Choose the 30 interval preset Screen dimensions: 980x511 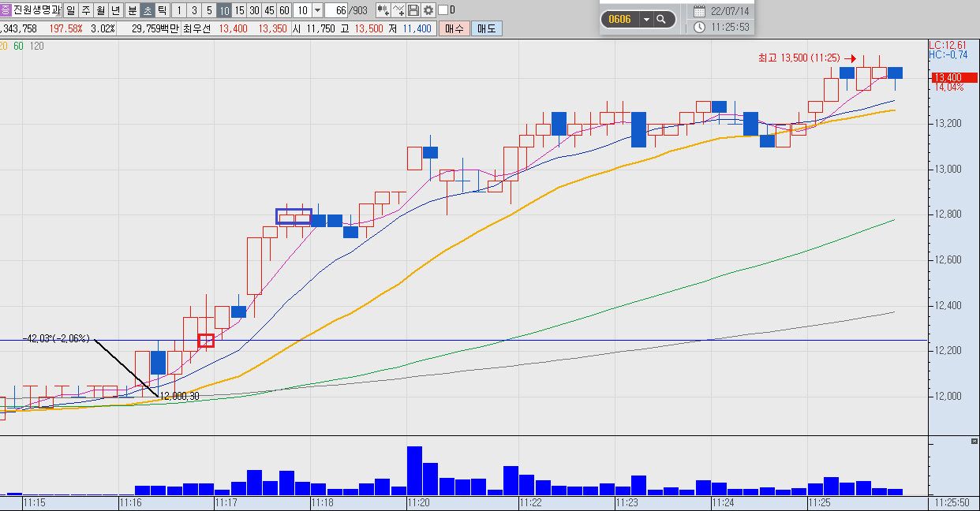pos(254,10)
